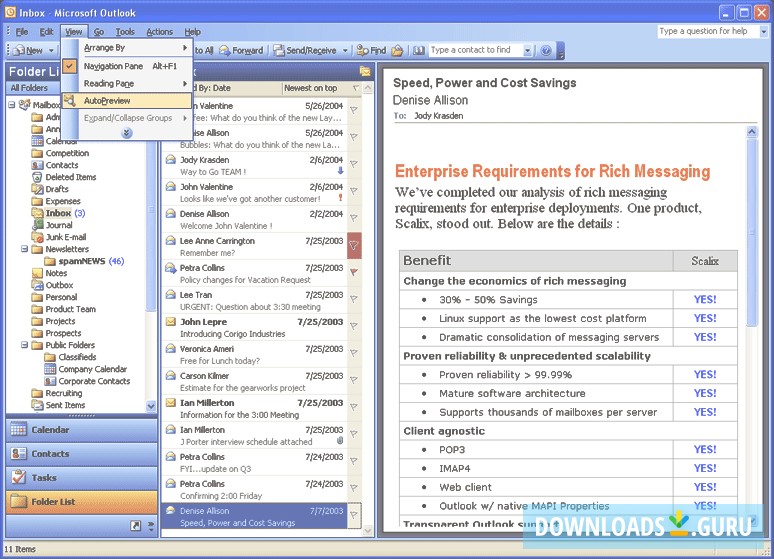Open the help question box dropdown arrow
The image size is (774, 559).
click(x=763, y=31)
